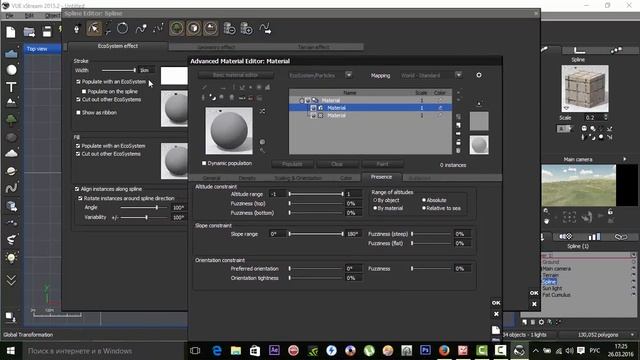
Task: Click the add (plus) icon in Spline toolbar
Action: 247,29
